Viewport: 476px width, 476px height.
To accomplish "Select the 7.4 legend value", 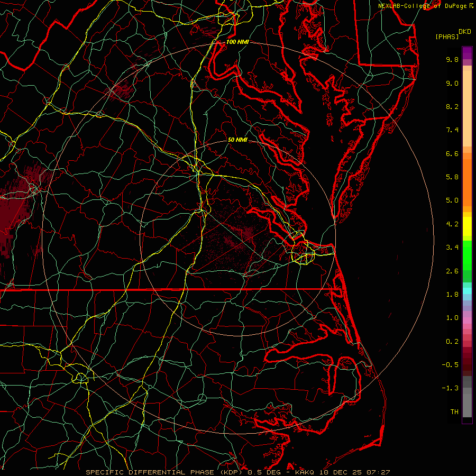I will pyautogui.click(x=452, y=130).
